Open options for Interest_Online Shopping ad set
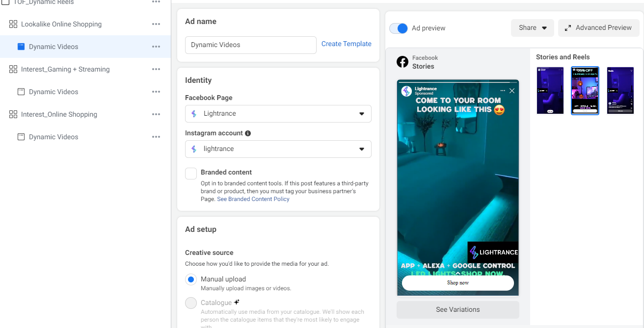 point(156,114)
